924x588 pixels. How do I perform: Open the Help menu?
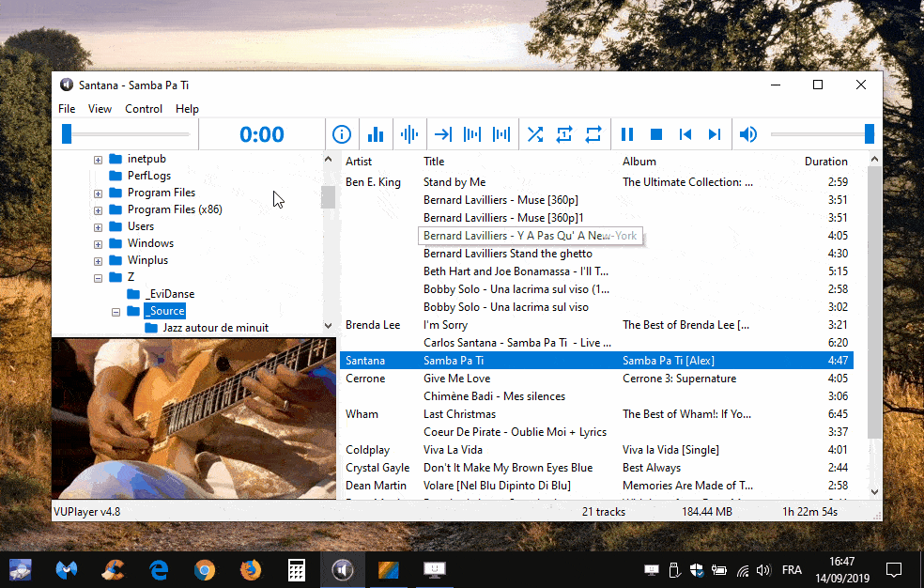[188, 109]
